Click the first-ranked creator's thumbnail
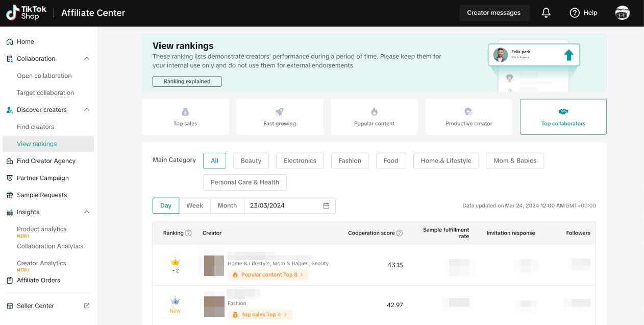This screenshot has width=644, height=325. point(214,266)
